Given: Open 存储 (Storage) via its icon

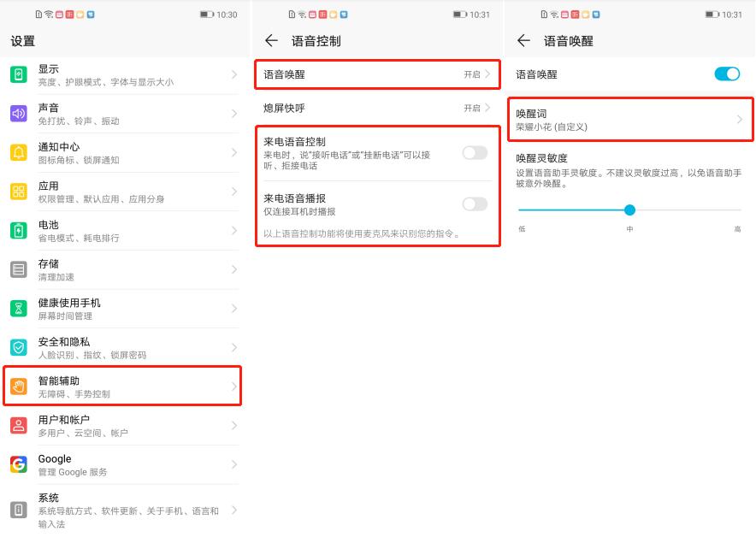Looking at the screenshot, I should pyautogui.click(x=16, y=269).
